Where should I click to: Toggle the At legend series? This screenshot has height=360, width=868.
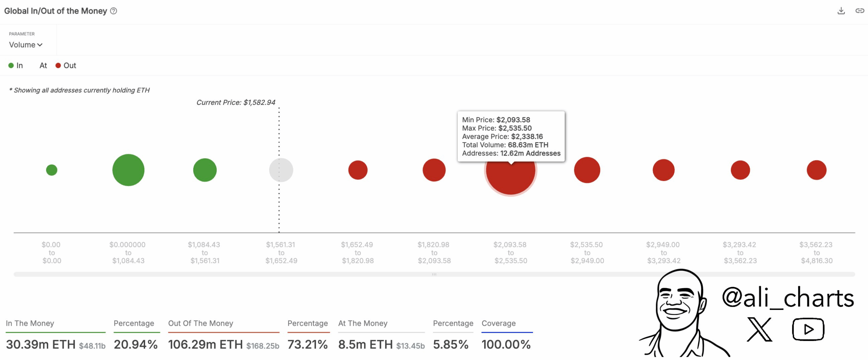(43, 65)
